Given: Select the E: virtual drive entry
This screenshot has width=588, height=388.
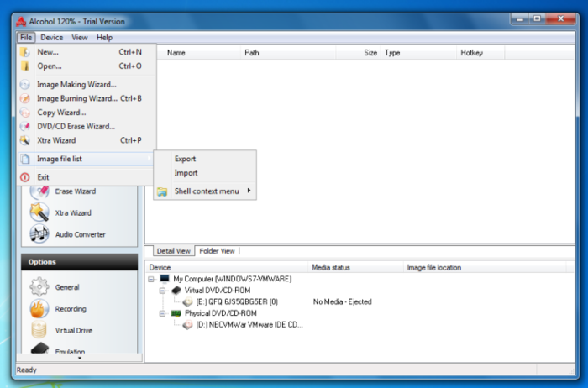Looking at the screenshot, I should pos(237,301).
